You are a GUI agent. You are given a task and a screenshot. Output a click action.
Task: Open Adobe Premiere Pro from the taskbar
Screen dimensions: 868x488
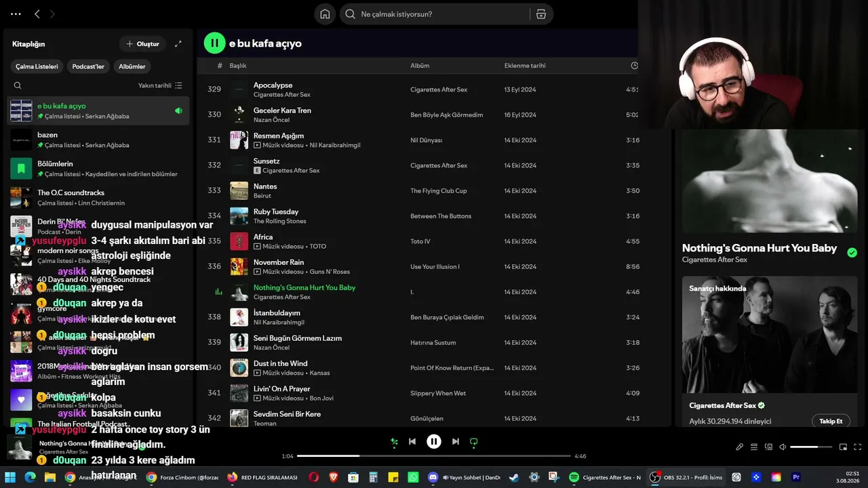796,477
